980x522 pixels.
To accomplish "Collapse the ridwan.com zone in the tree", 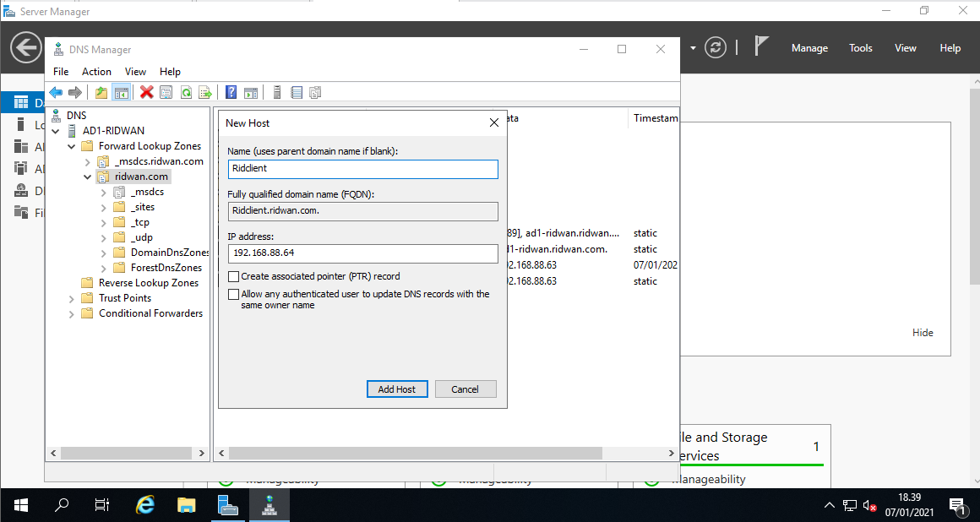I will click(x=87, y=176).
